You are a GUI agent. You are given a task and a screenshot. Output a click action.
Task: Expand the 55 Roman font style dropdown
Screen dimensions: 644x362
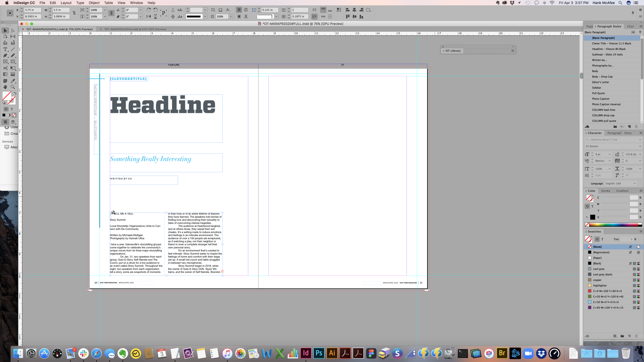click(640, 146)
